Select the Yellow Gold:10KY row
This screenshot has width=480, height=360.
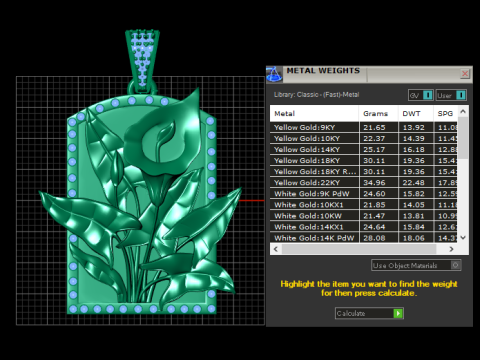(364, 138)
